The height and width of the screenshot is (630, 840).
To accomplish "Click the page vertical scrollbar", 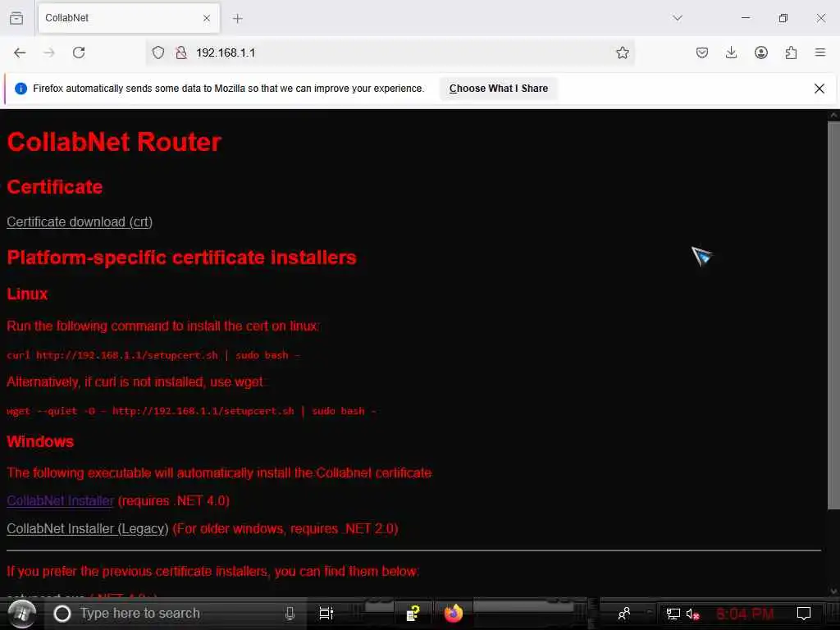I will click(x=833, y=316).
